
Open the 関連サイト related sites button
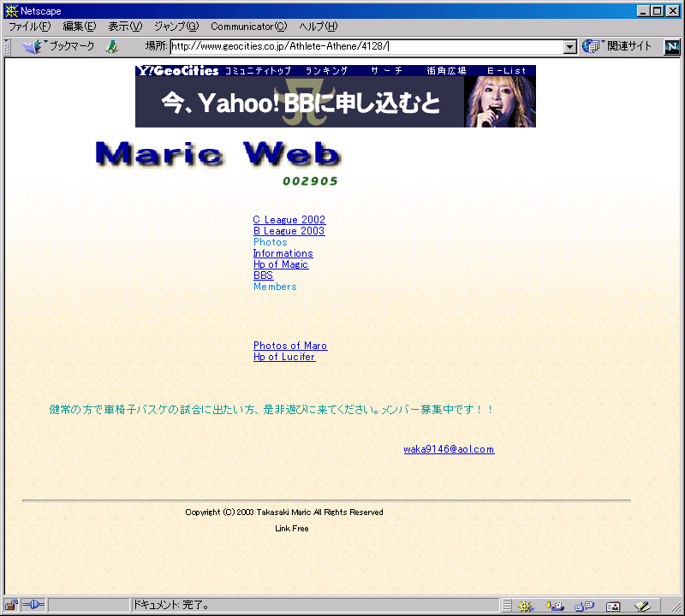pos(616,46)
